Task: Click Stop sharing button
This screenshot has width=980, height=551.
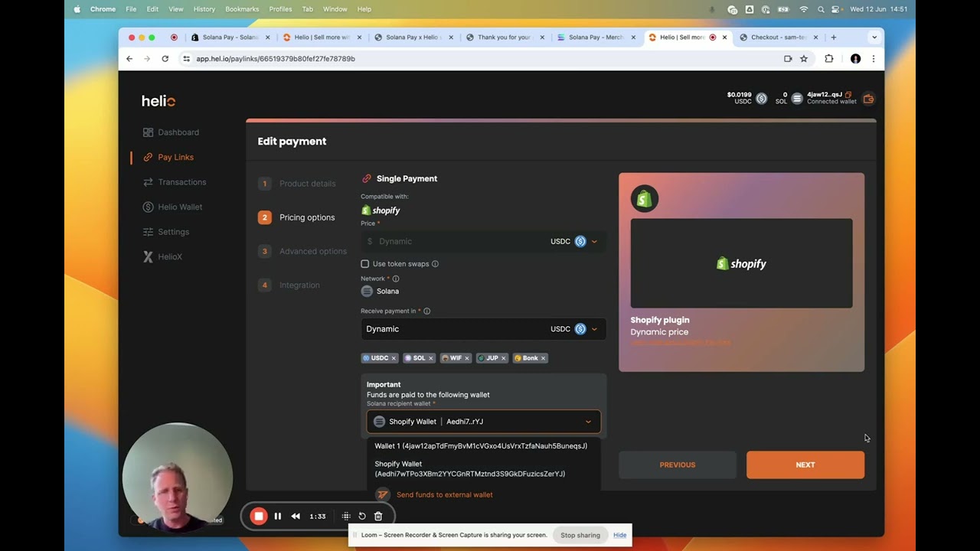Action: pyautogui.click(x=580, y=535)
